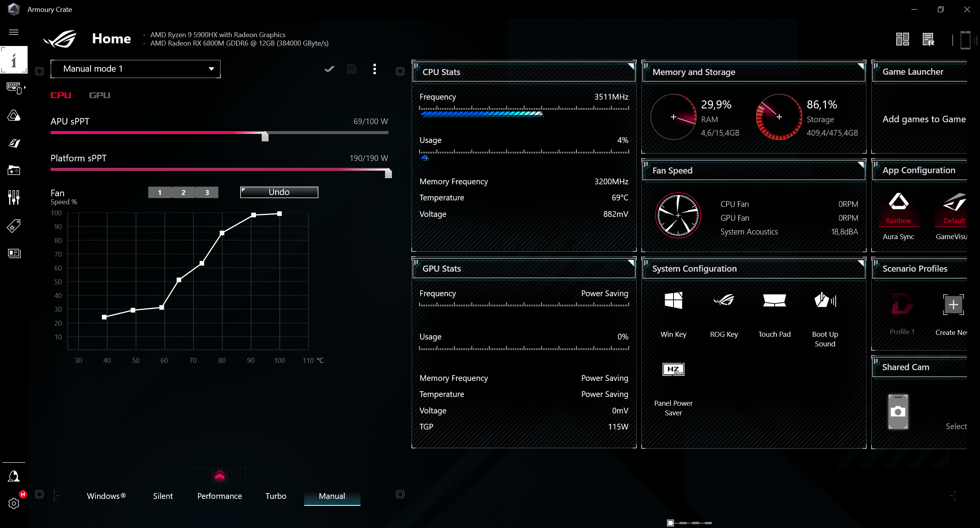
Task: Open the hamburger menu
Action: (14, 32)
